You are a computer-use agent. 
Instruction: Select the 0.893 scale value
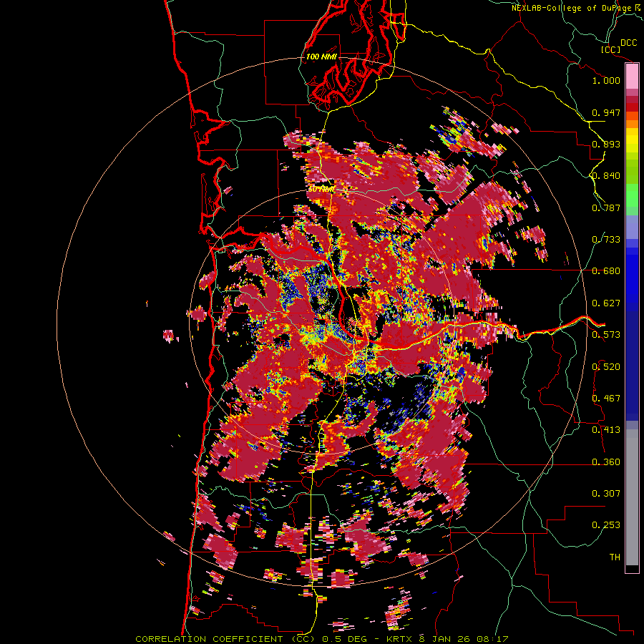[606, 144]
